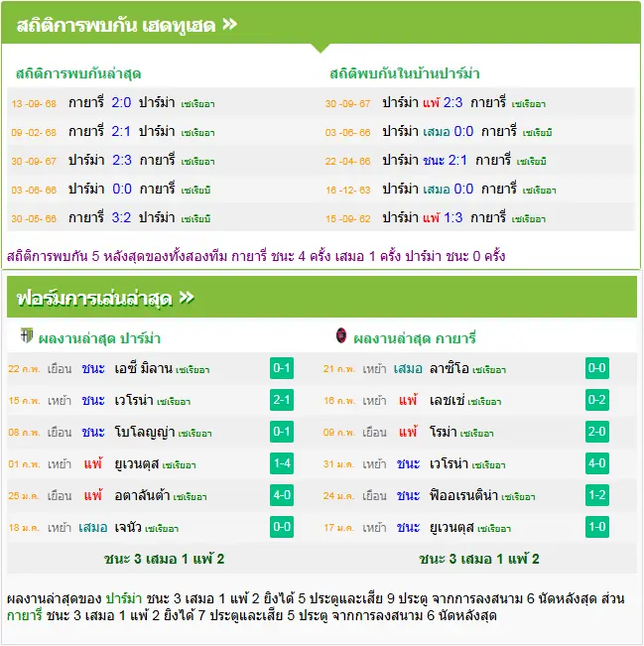
Task: Click the date 16-12-63
Action: click(347, 190)
